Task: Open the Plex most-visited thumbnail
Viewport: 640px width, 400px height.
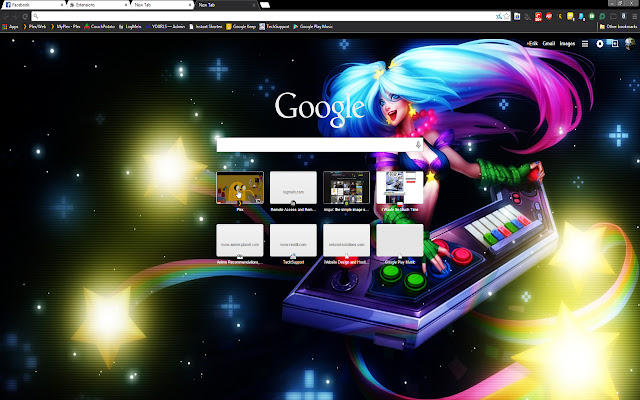Action: pos(240,188)
